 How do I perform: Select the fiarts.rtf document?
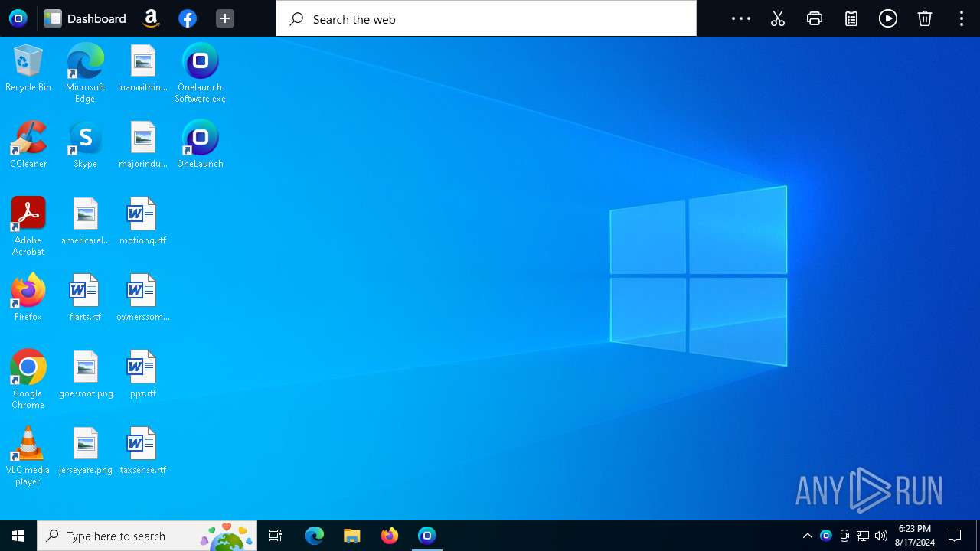pos(85,298)
